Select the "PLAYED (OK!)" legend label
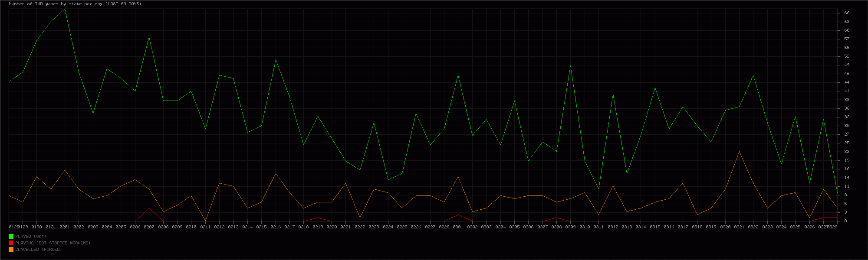 tap(30, 237)
